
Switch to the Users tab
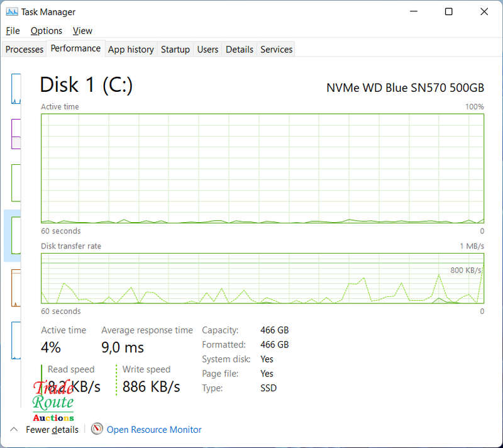tap(207, 50)
